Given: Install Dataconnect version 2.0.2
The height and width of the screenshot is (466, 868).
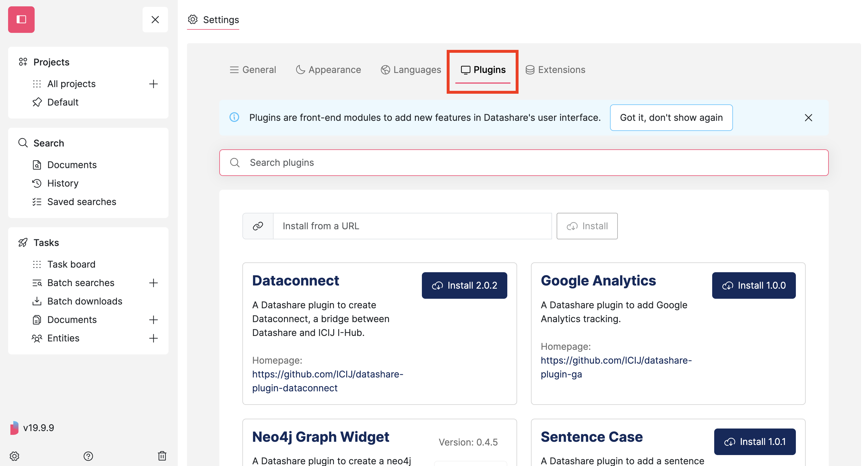Looking at the screenshot, I should tap(464, 285).
